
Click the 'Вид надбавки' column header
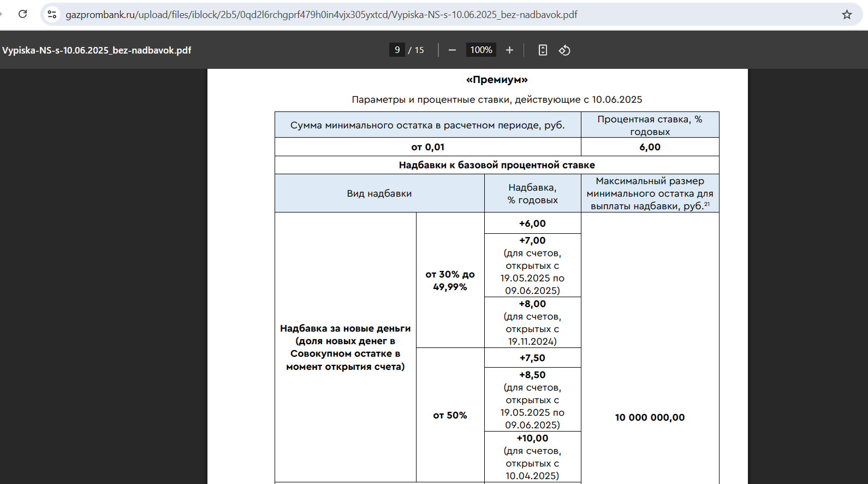coord(379,193)
